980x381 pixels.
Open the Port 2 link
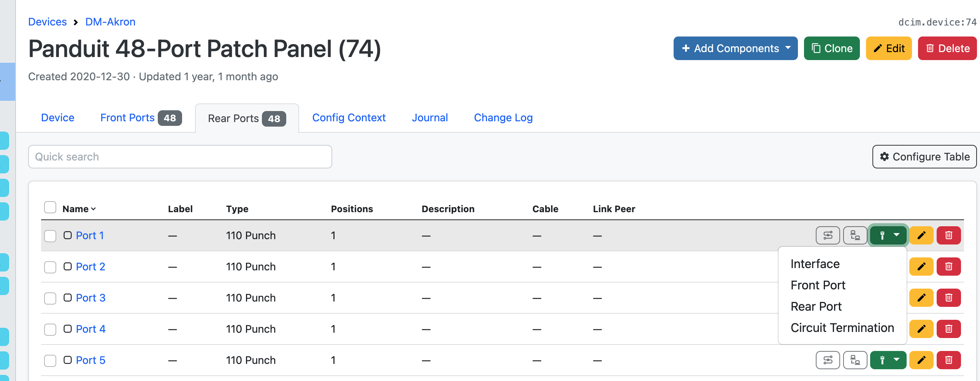[x=90, y=267]
